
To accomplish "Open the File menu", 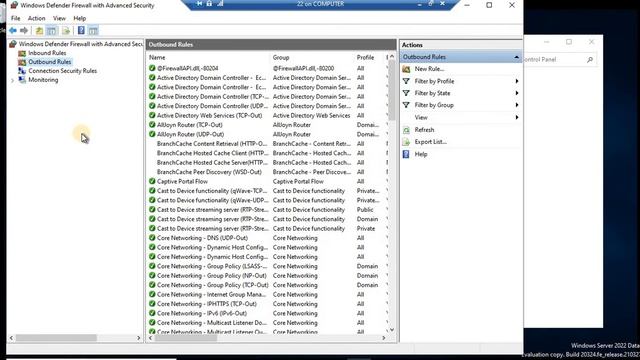I will (x=16, y=18).
